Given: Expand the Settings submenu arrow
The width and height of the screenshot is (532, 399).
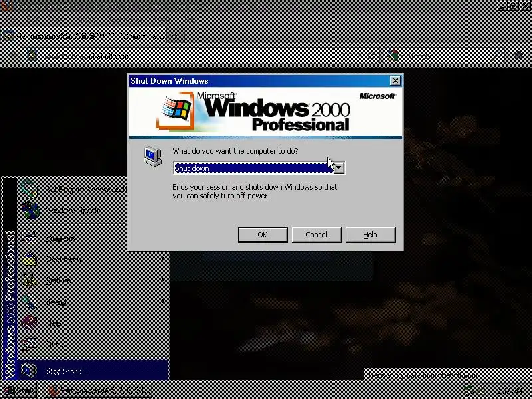Looking at the screenshot, I should pyautogui.click(x=163, y=280).
